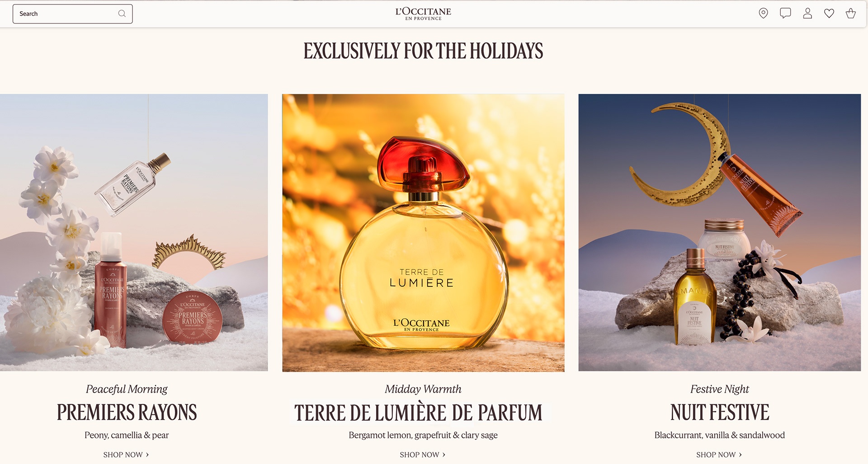Open the store locator pin icon
The width and height of the screenshot is (868, 464).
point(763,14)
